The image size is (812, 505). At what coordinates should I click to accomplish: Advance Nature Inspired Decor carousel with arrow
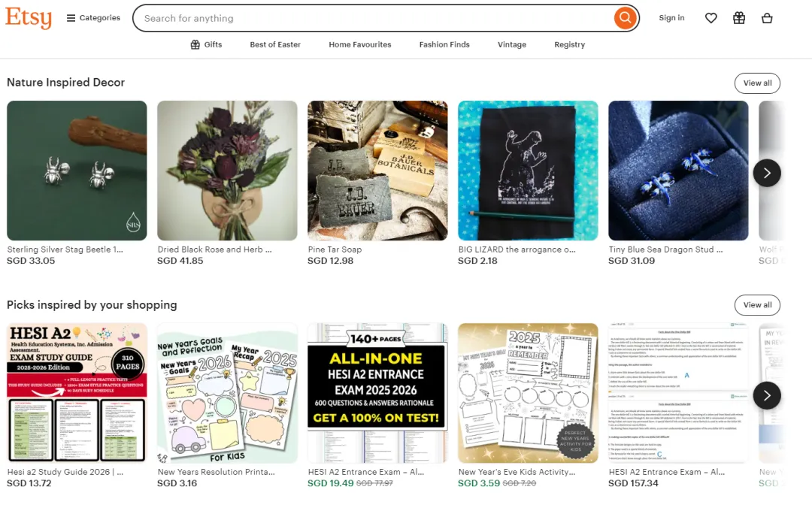[767, 173]
